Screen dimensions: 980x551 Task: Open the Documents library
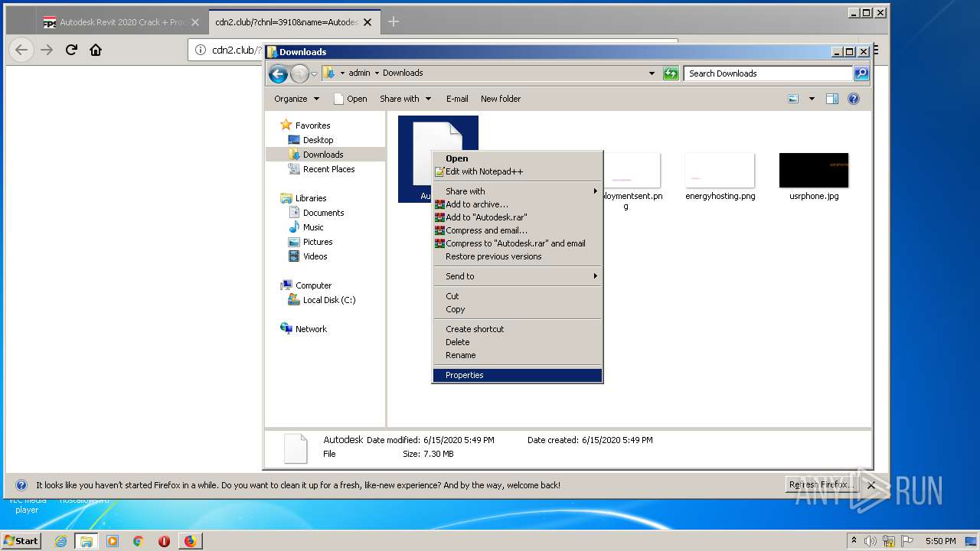tap(316, 213)
